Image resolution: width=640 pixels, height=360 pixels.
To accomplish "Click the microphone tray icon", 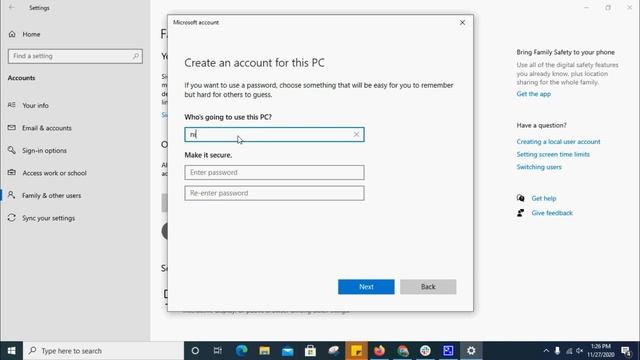I will click(x=557, y=351).
